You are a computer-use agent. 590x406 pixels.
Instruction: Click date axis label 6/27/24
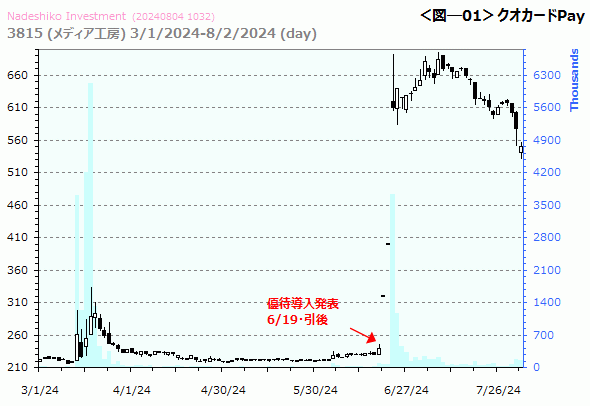[406, 390]
